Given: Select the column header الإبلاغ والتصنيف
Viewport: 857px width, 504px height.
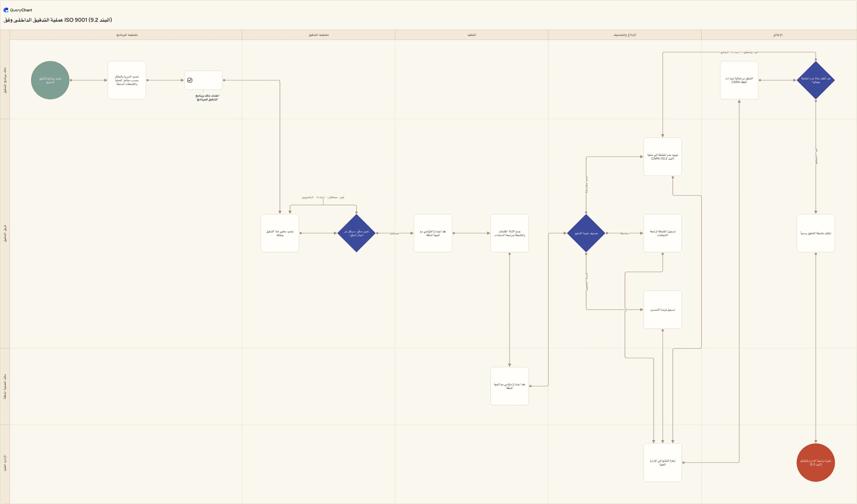Looking at the screenshot, I should [624, 35].
